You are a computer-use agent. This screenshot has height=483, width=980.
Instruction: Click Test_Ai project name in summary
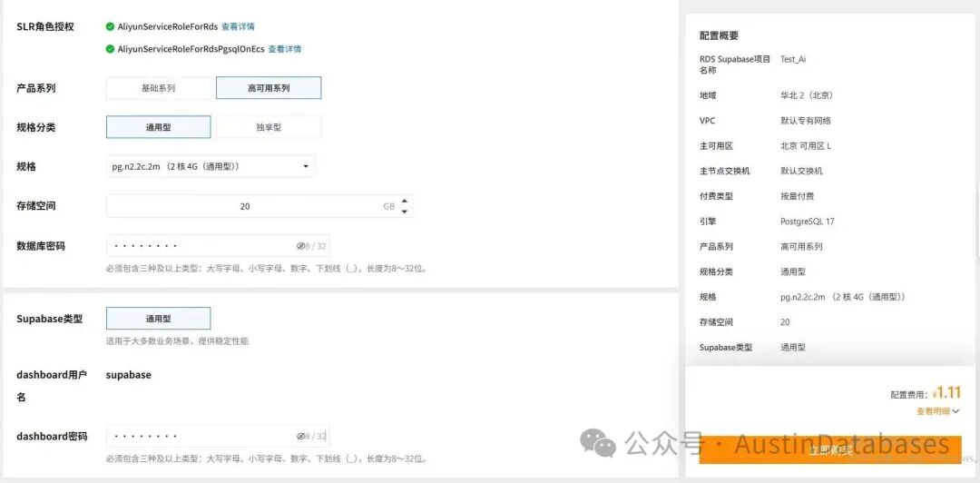click(793, 59)
